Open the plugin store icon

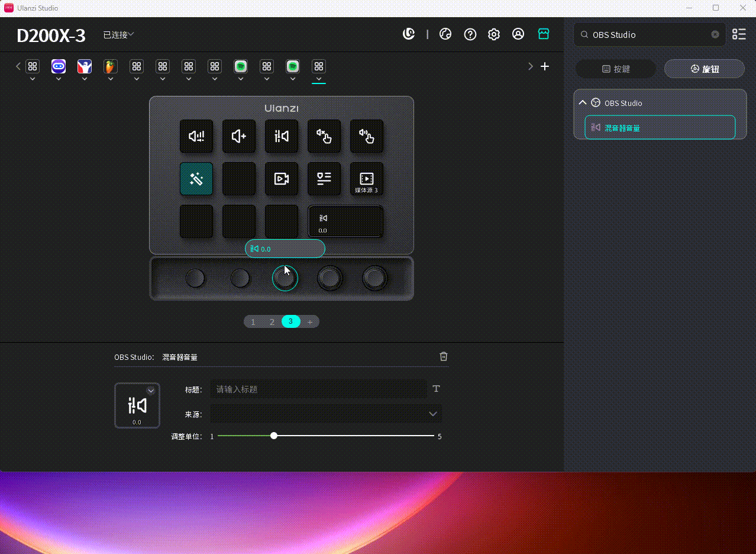[544, 34]
